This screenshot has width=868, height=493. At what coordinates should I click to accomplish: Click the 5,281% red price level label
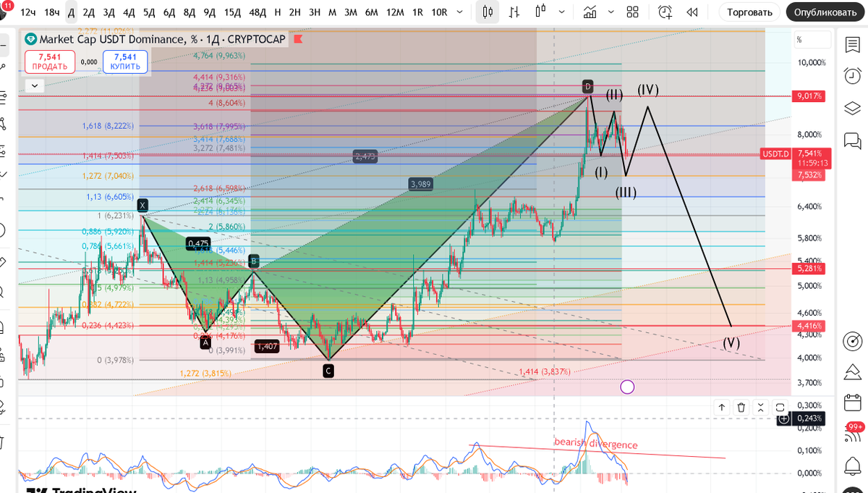pyautogui.click(x=809, y=269)
